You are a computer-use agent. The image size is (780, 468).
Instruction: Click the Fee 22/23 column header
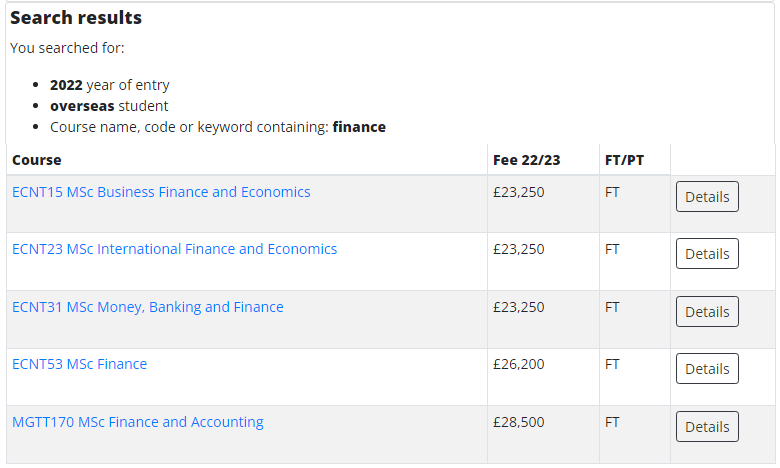click(x=527, y=160)
